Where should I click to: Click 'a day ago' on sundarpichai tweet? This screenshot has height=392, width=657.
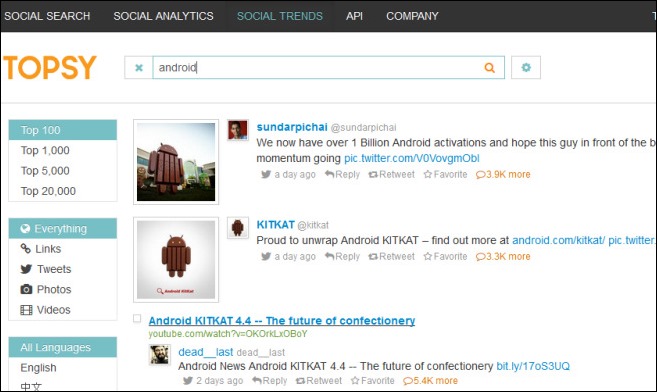click(295, 174)
